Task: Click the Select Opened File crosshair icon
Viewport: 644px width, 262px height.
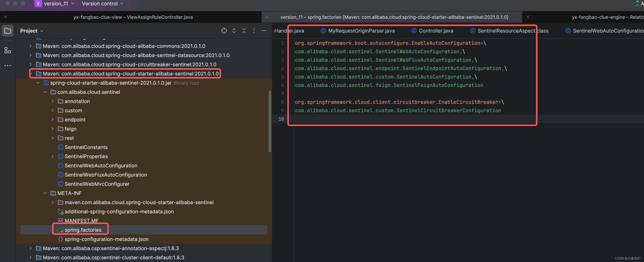Action: click(x=224, y=30)
